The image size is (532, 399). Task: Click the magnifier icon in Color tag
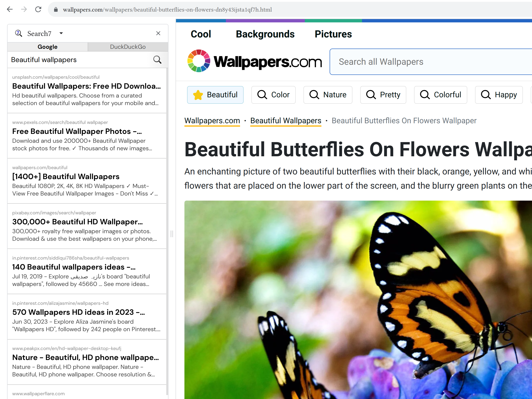[262, 95]
